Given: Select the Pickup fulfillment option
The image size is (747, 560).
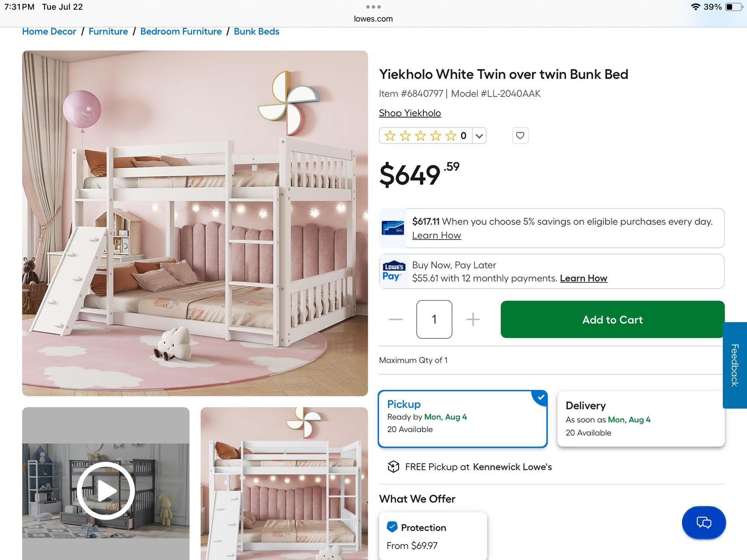Looking at the screenshot, I should click(x=462, y=418).
